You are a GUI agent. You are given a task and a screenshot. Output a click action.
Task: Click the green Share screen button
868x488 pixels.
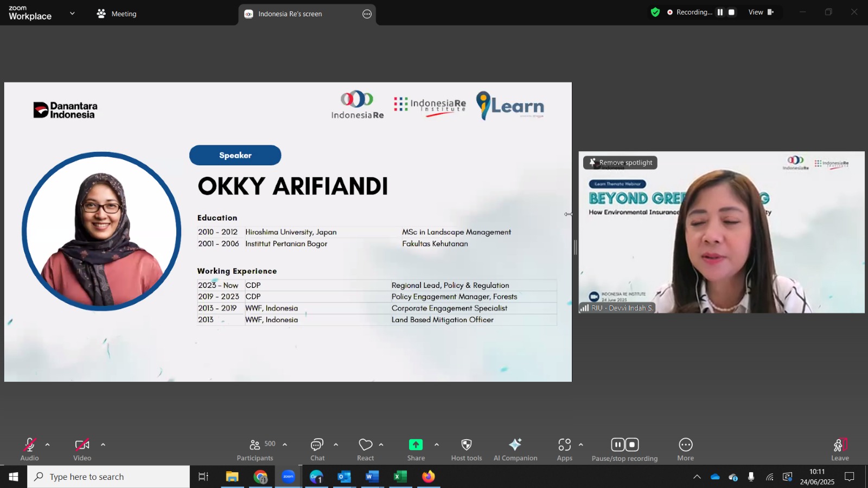coord(416,450)
